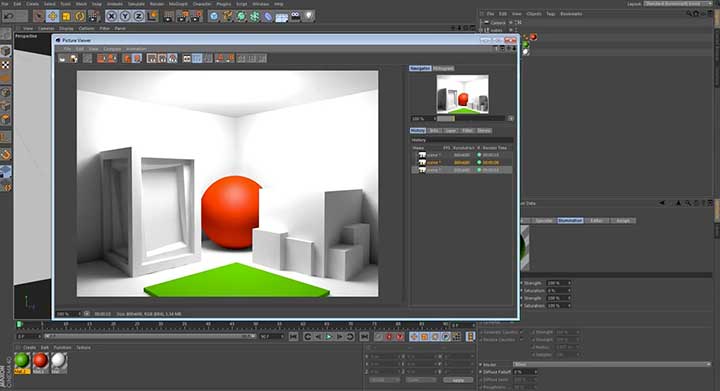Select the first scene history row
This screenshot has width=720, height=391.
pyautogui.click(x=461, y=155)
